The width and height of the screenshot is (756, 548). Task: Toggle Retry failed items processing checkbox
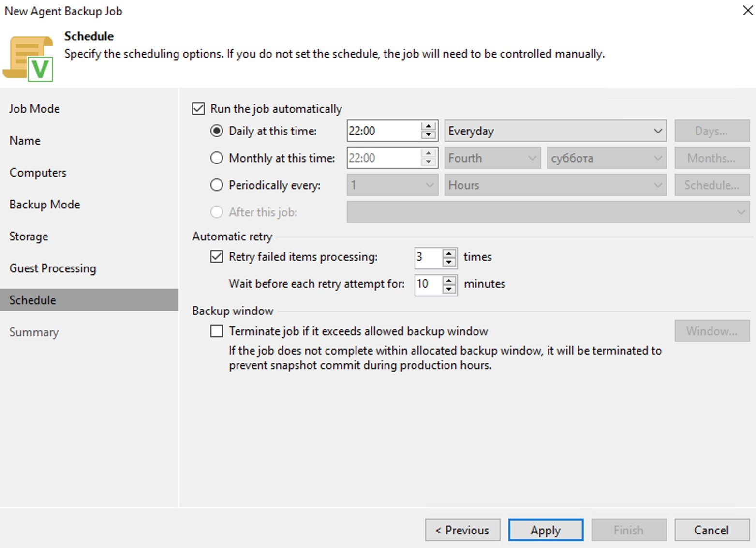217,256
